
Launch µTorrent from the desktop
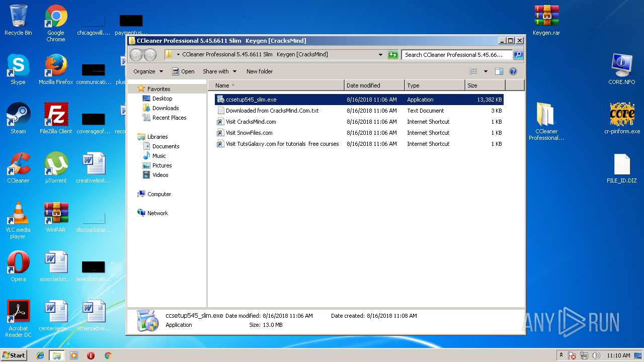[x=56, y=168]
